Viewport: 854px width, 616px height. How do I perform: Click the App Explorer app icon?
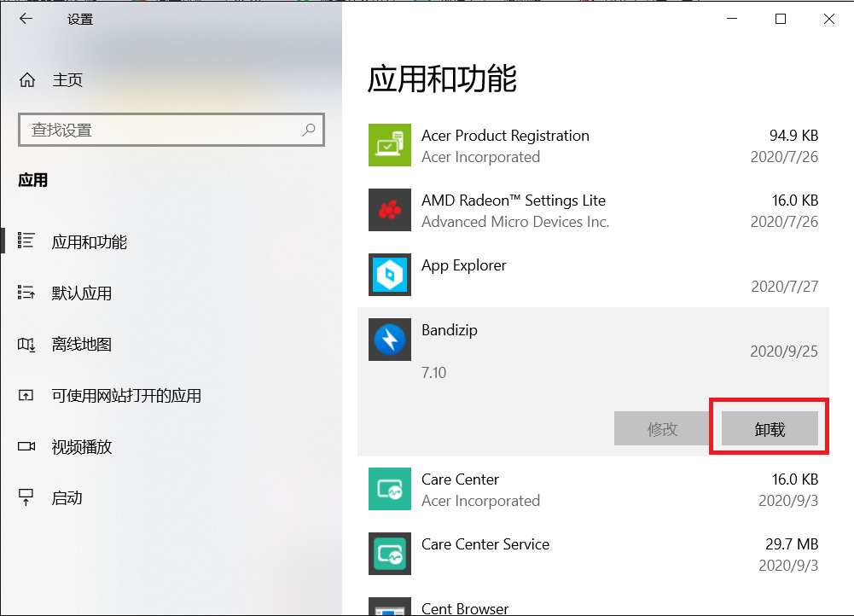(x=389, y=275)
